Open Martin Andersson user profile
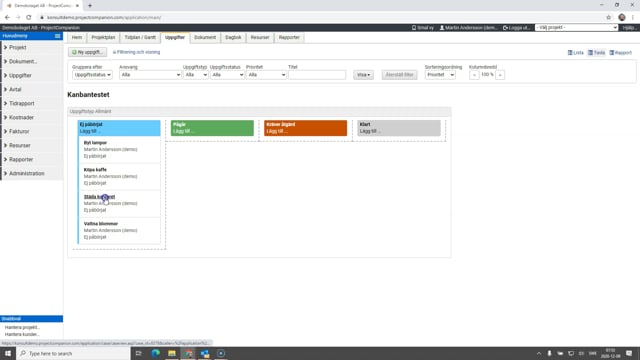640x360 pixels. 468,28
